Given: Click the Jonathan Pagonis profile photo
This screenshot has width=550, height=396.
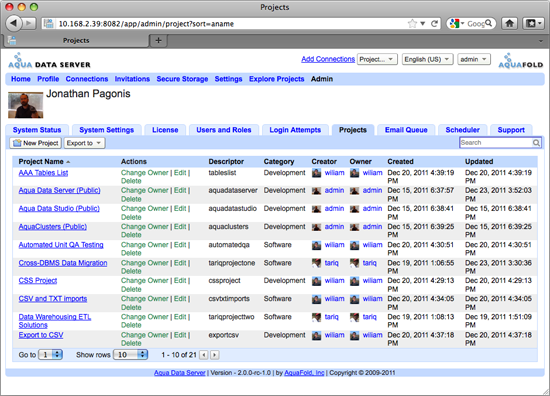Looking at the screenshot, I should coord(26,105).
